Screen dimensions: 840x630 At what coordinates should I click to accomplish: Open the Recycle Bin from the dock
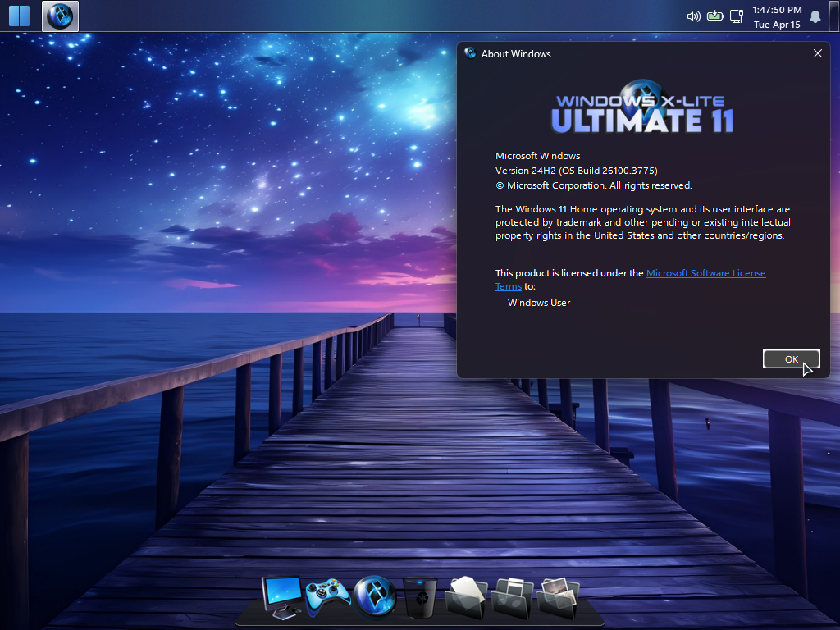pos(420,597)
